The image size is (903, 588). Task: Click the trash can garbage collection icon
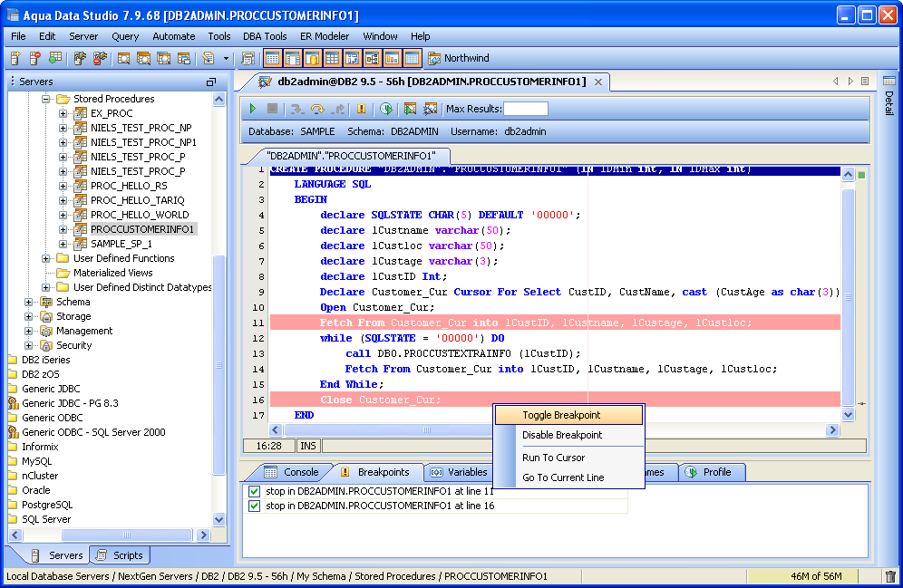click(x=889, y=576)
